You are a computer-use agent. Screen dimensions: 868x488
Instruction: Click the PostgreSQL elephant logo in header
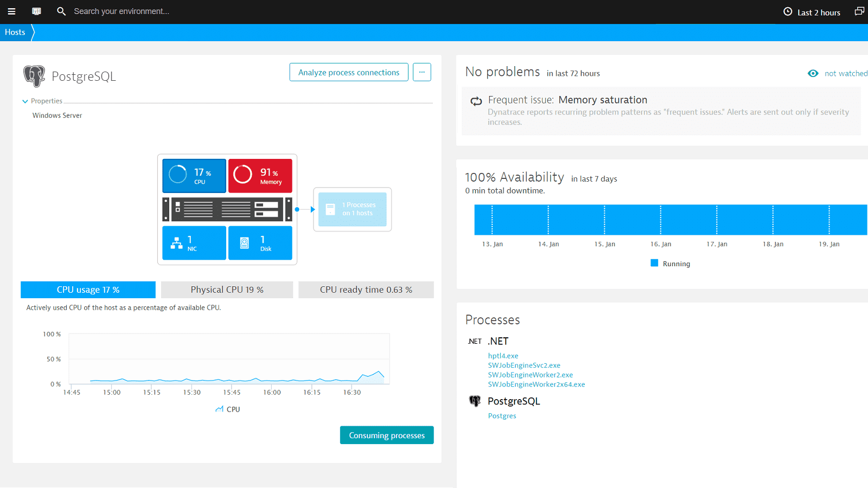[34, 76]
